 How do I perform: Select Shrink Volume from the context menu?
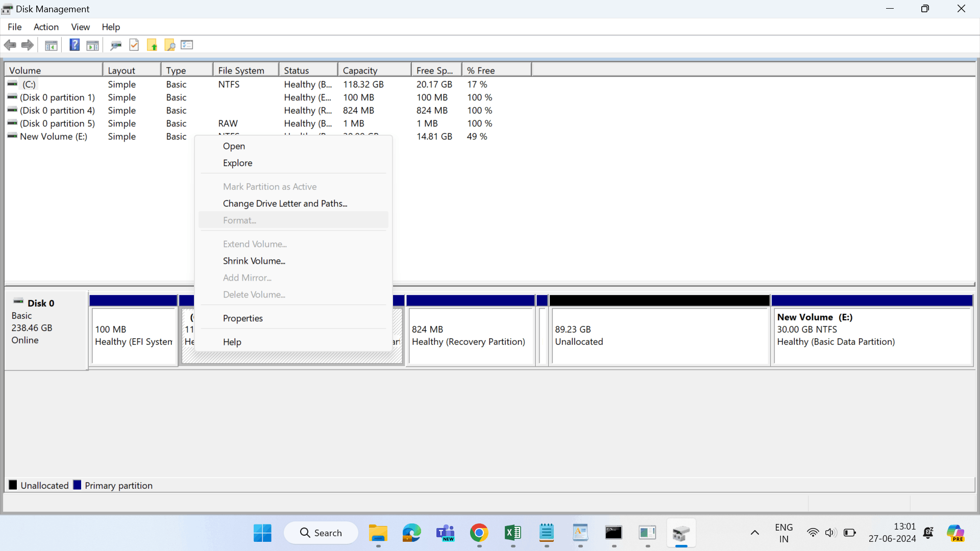coord(254,261)
